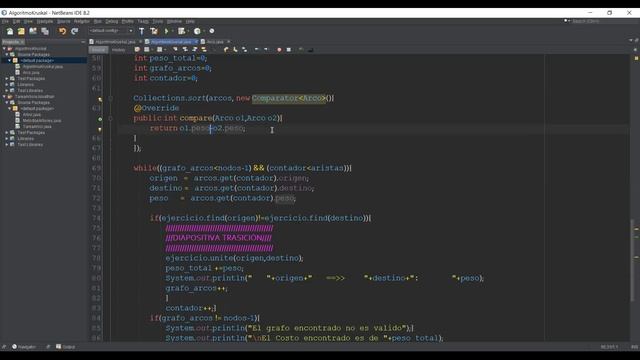Toggle Highlight Search in editor toolbar

(x=204, y=50)
